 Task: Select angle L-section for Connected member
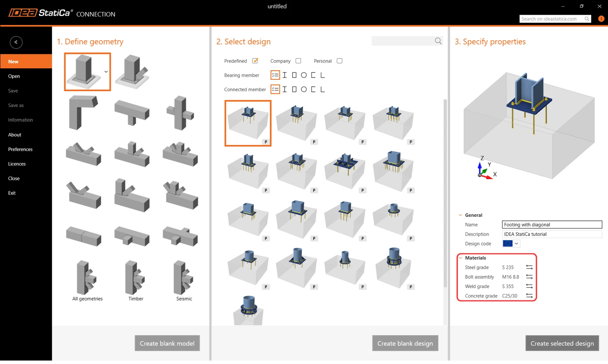point(323,90)
